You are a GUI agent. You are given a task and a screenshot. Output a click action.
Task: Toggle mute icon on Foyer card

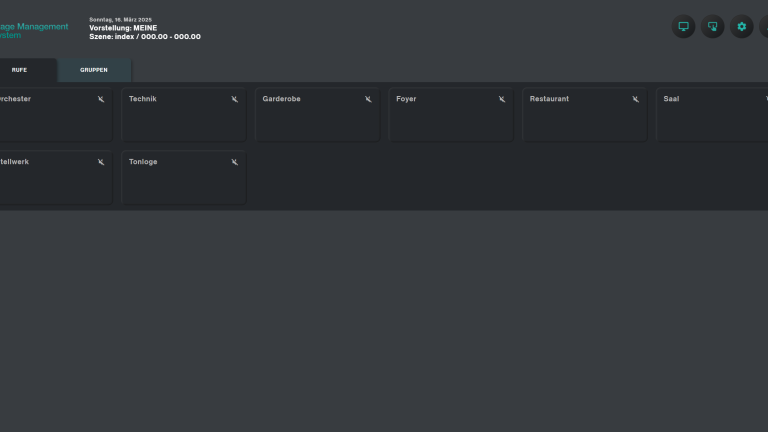[x=502, y=99]
